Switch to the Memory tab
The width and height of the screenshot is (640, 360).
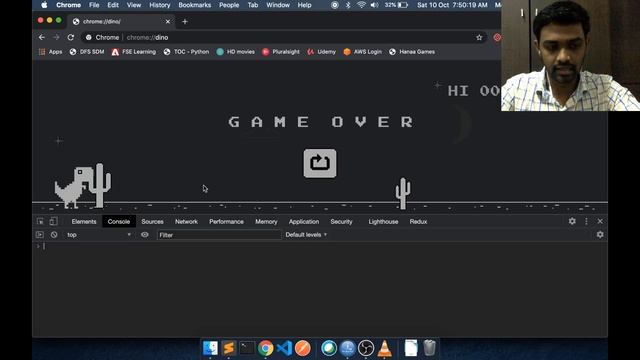(266, 222)
